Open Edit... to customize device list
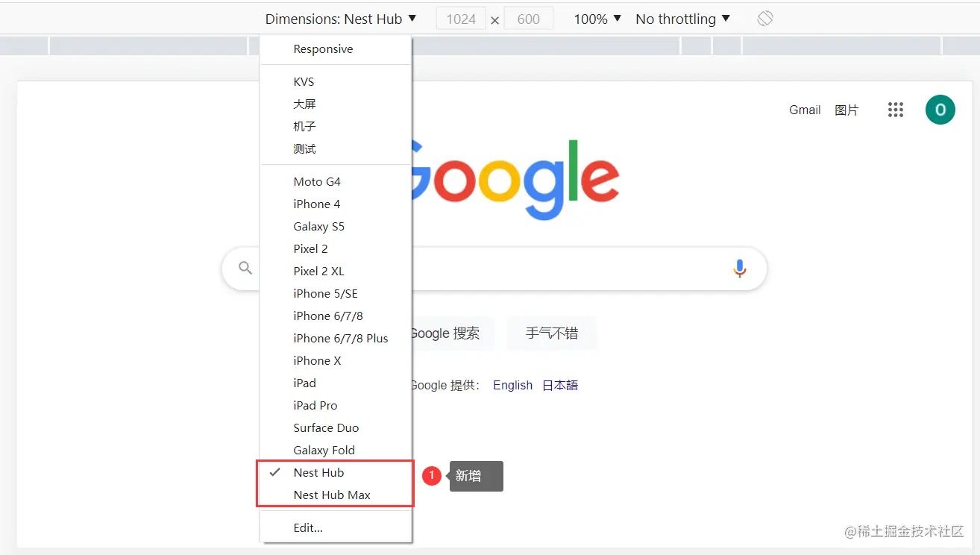The height and width of the screenshot is (555, 980). pos(336,528)
